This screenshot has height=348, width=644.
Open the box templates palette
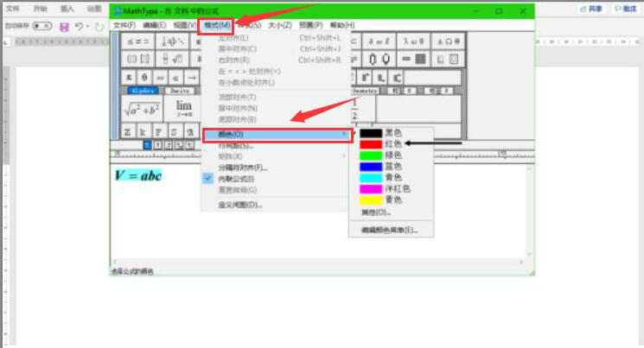(448, 59)
